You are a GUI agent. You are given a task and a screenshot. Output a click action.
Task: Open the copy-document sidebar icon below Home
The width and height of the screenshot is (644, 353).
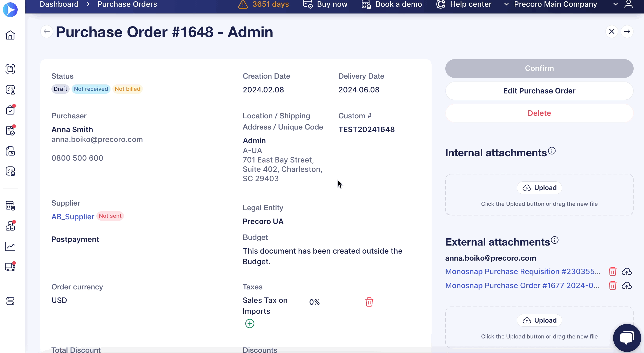(10, 69)
